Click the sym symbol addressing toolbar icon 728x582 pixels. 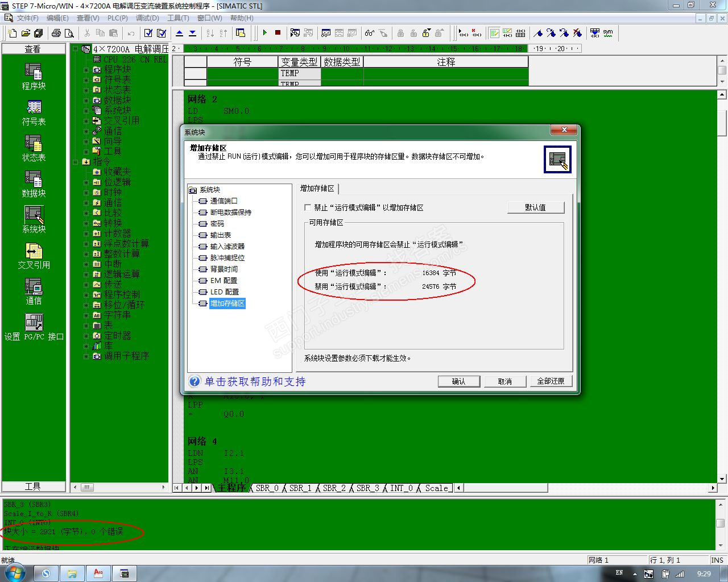pyautogui.click(x=608, y=33)
